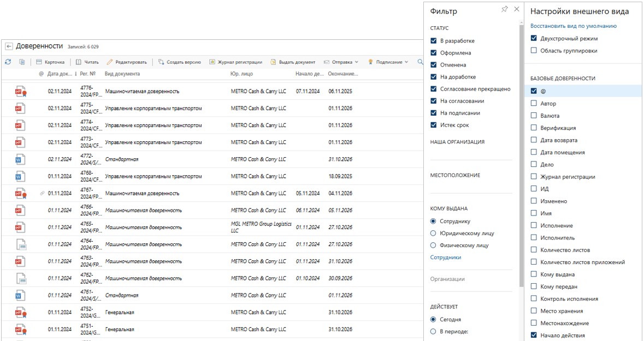Pin the Фильтр panel
This screenshot has height=341, width=644.
(504, 10)
